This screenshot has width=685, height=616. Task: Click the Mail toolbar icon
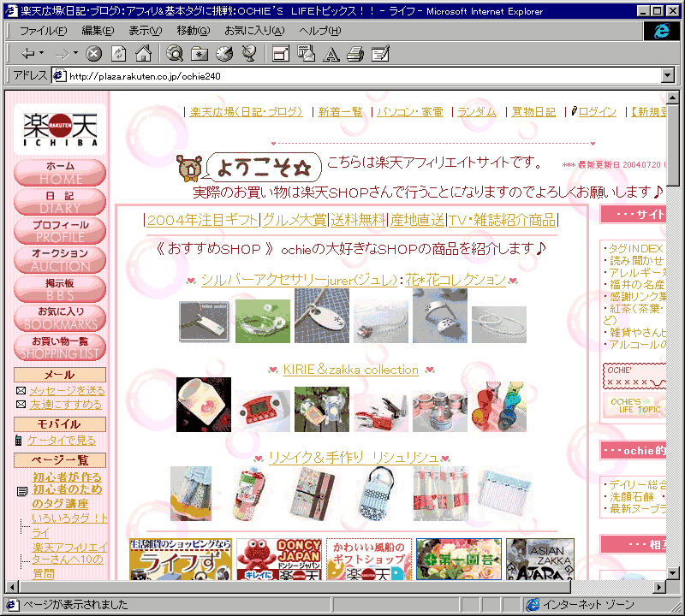tap(306, 53)
